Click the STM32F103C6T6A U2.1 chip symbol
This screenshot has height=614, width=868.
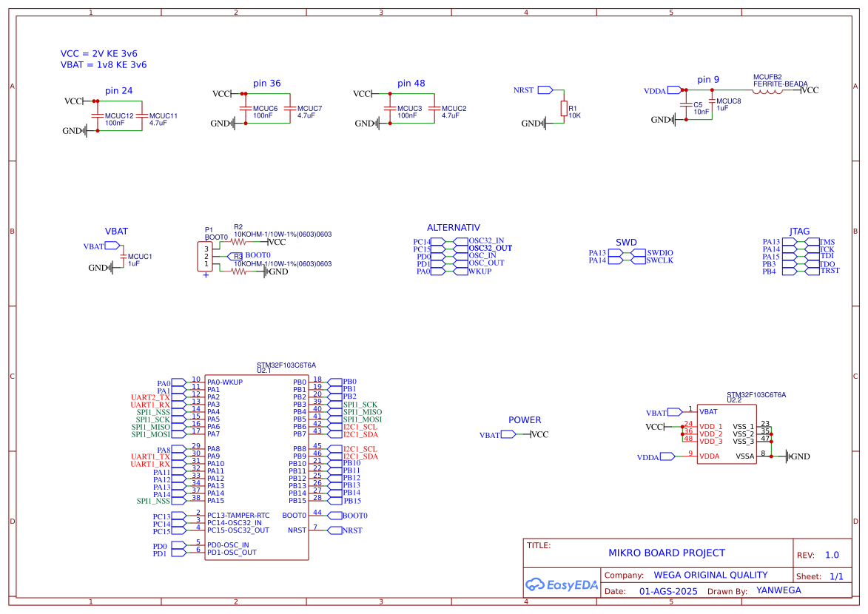(257, 466)
